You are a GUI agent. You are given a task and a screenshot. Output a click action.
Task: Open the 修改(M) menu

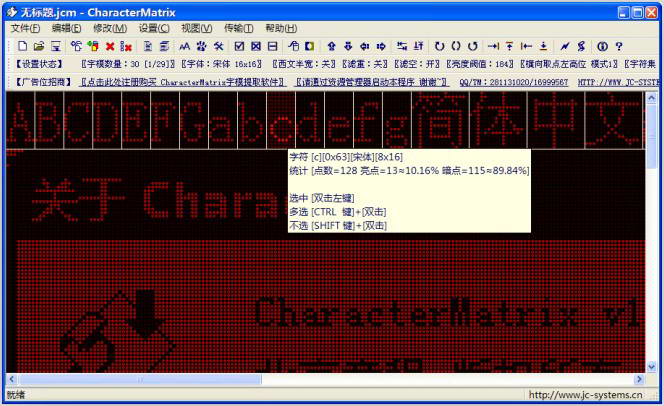110,28
